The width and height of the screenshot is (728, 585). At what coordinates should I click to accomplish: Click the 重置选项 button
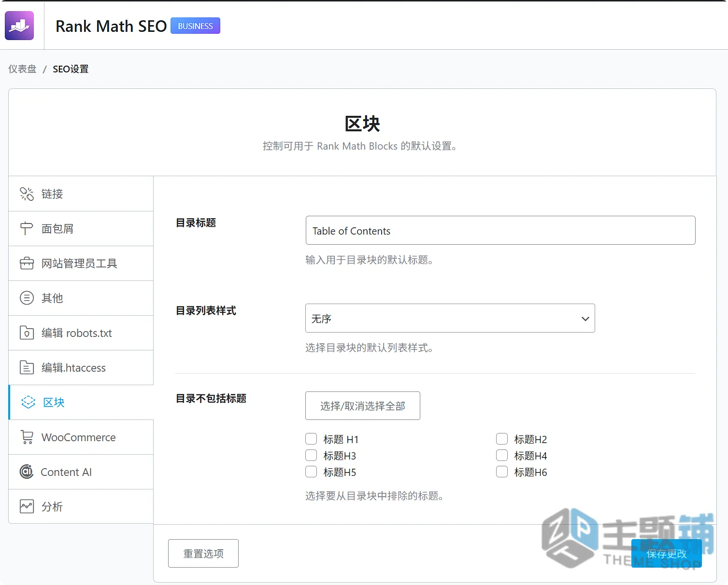pyautogui.click(x=203, y=554)
